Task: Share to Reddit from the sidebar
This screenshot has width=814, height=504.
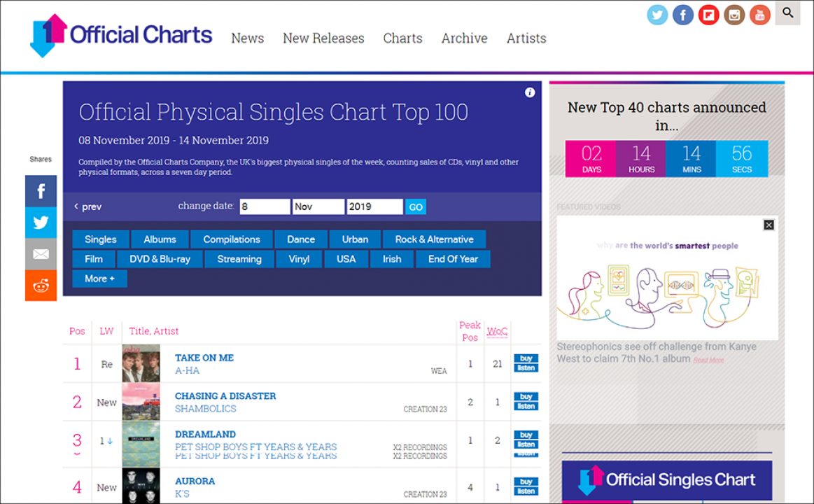Action: pos(41,286)
